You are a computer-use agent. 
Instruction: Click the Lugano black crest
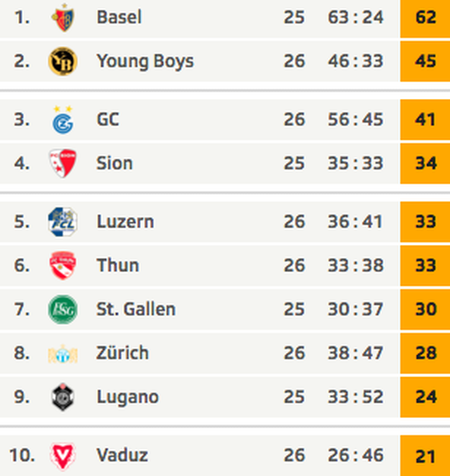(x=63, y=397)
